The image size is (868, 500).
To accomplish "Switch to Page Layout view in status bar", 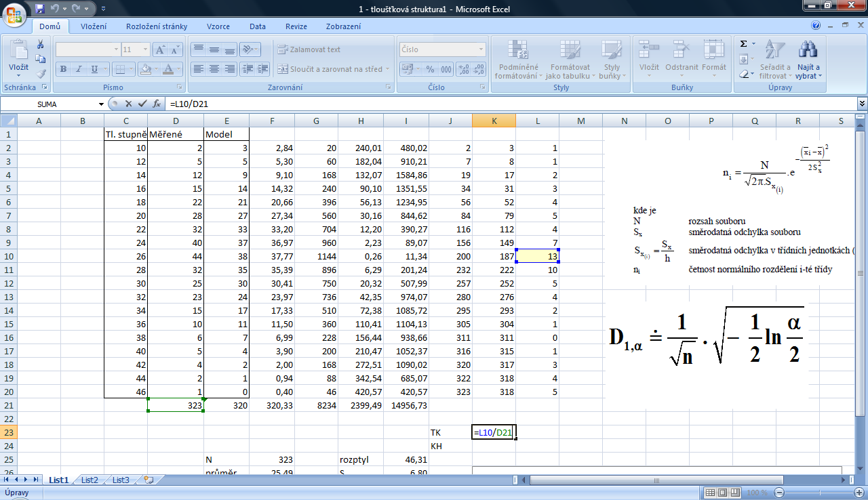I will (724, 493).
